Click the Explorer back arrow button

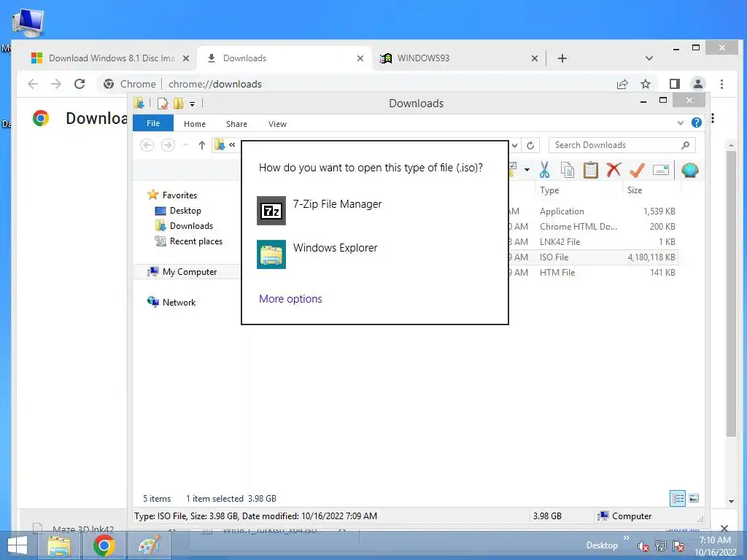[x=147, y=145]
